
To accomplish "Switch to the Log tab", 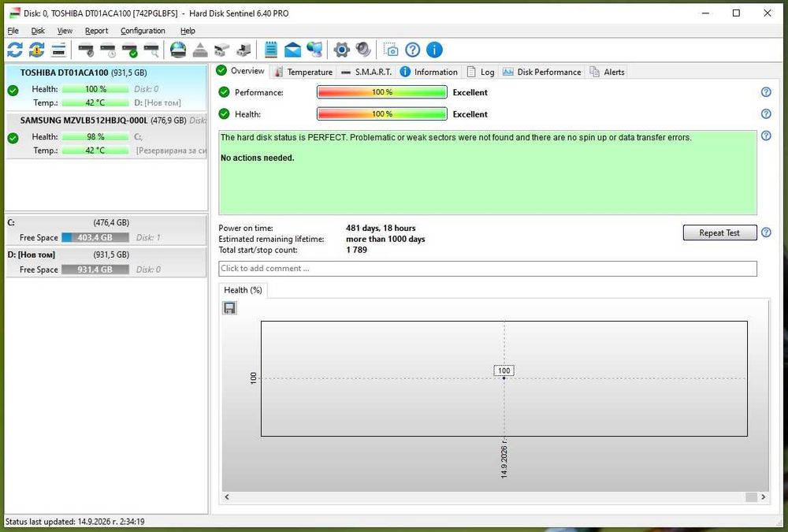I will click(x=481, y=72).
